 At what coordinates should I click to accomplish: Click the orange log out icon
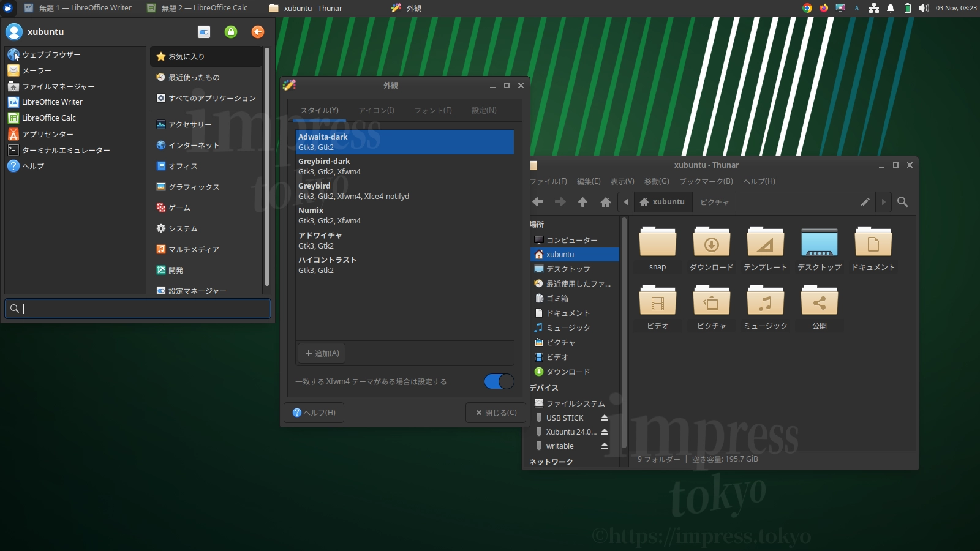[x=258, y=32]
